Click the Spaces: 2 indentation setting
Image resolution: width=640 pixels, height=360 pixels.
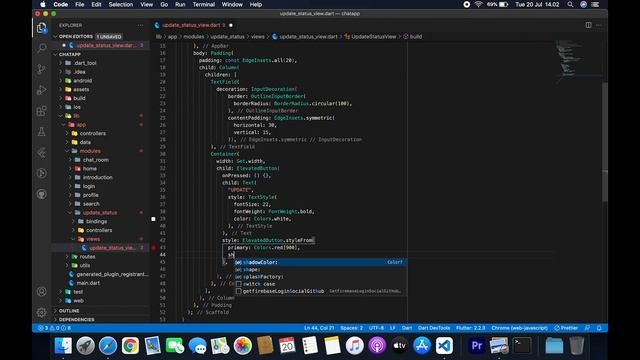(x=351, y=328)
